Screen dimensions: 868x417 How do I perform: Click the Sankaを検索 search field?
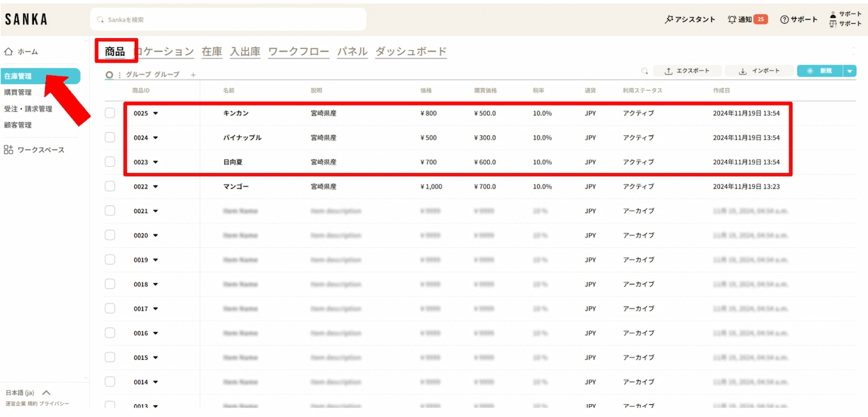(229, 20)
